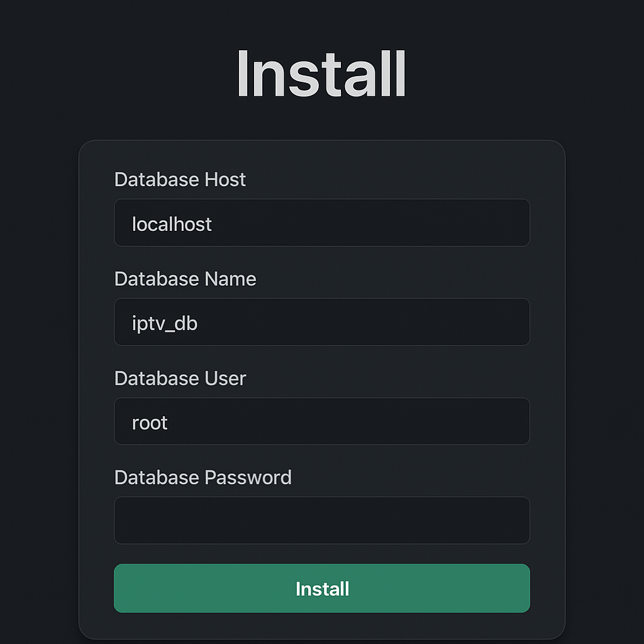This screenshot has width=644, height=644.
Task: Submit the form via Install button label
Action: (323, 589)
